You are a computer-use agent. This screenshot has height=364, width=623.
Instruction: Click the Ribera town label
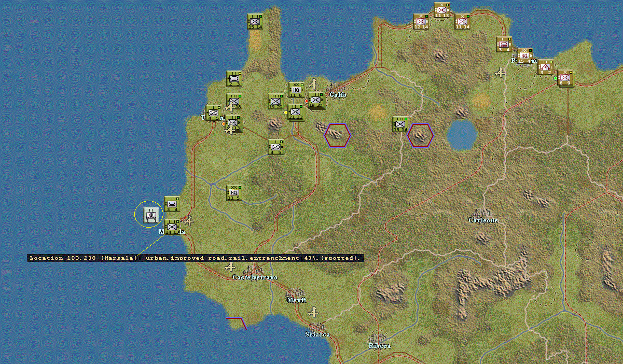coord(379,346)
